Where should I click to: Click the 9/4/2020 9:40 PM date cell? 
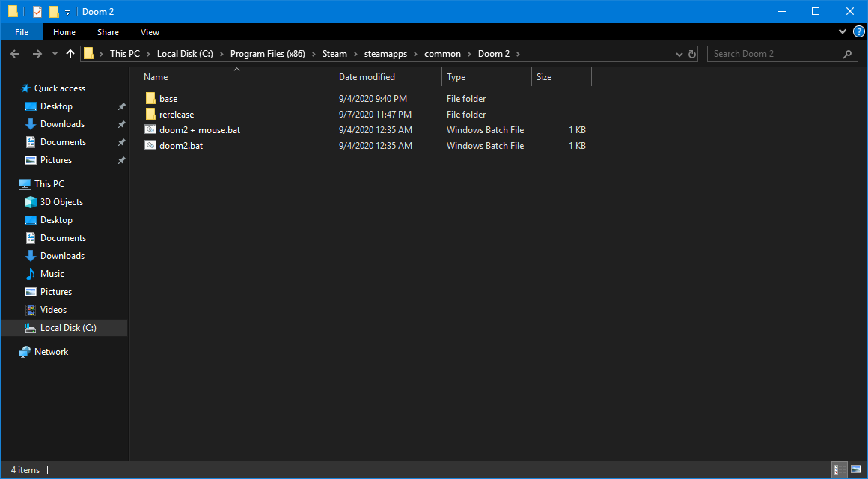click(x=373, y=99)
